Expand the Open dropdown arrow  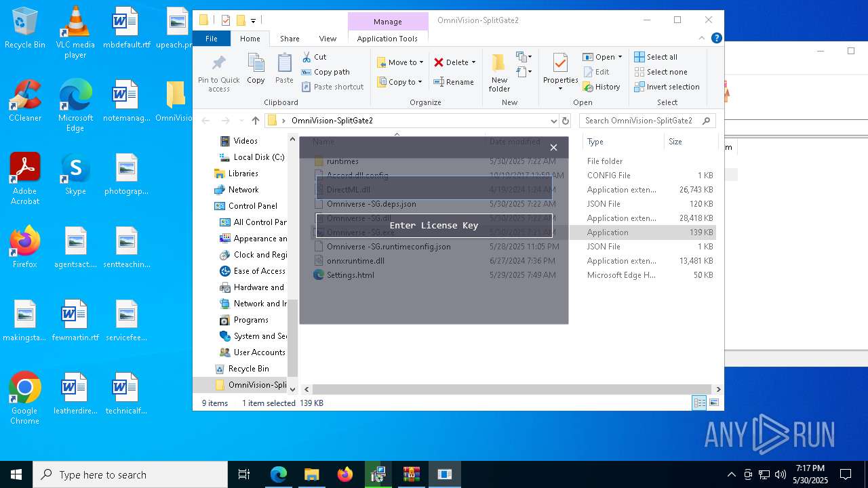(x=620, y=57)
